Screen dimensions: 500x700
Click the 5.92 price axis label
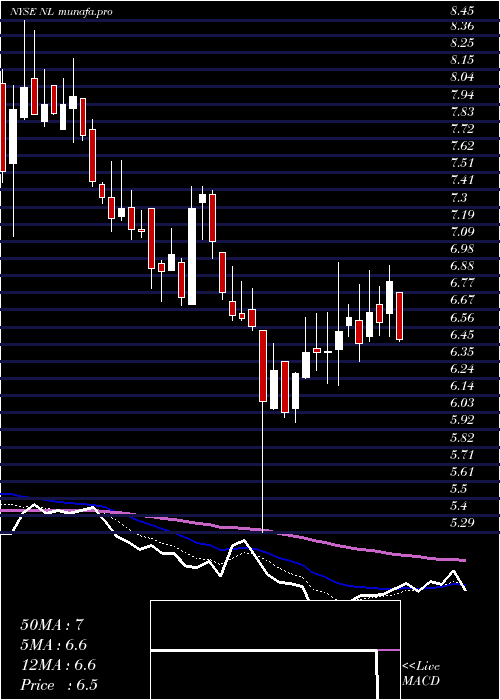[462, 421]
